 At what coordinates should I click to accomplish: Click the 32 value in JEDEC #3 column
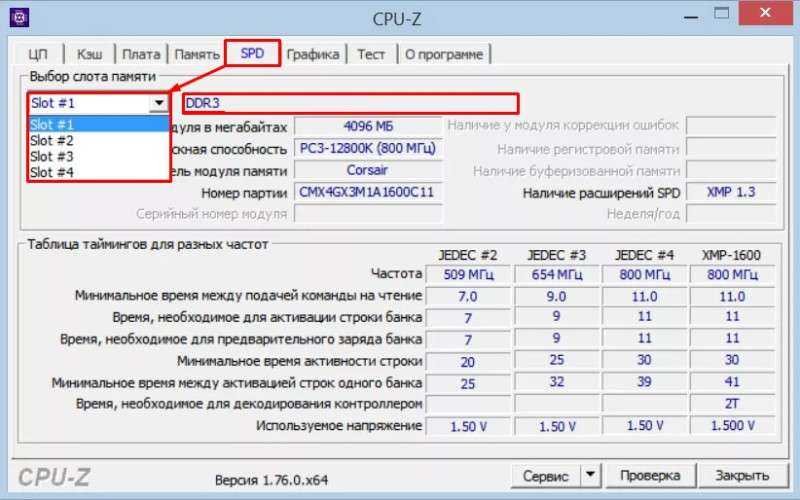click(x=557, y=382)
